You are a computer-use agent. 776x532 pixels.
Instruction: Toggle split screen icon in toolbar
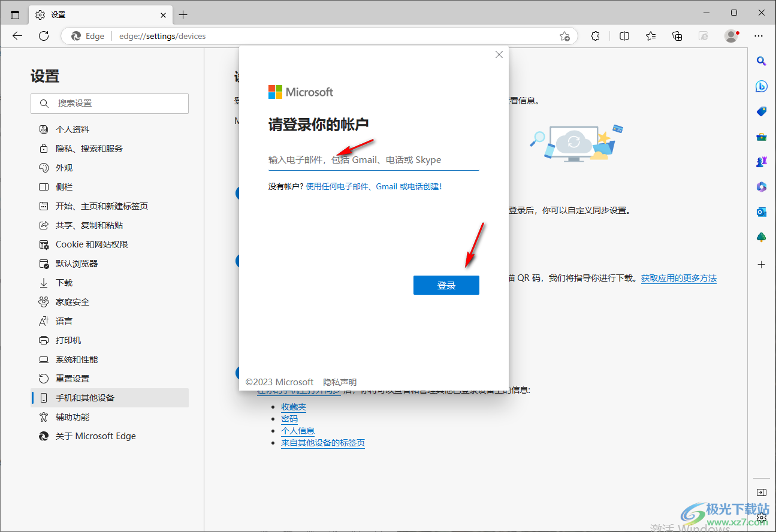coord(624,36)
